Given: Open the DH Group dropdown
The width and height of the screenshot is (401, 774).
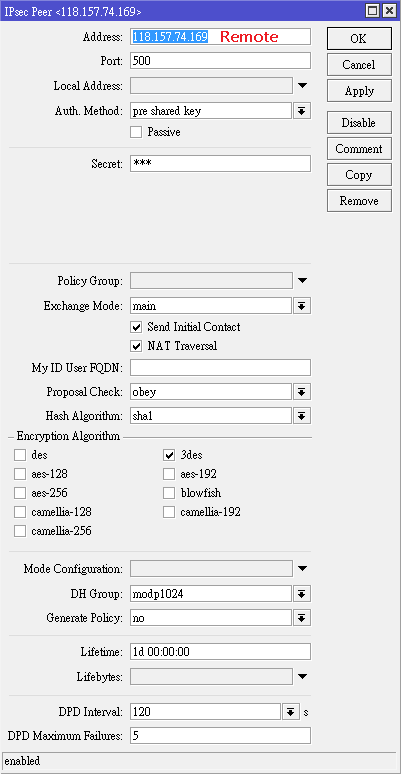Looking at the screenshot, I should 301,594.
